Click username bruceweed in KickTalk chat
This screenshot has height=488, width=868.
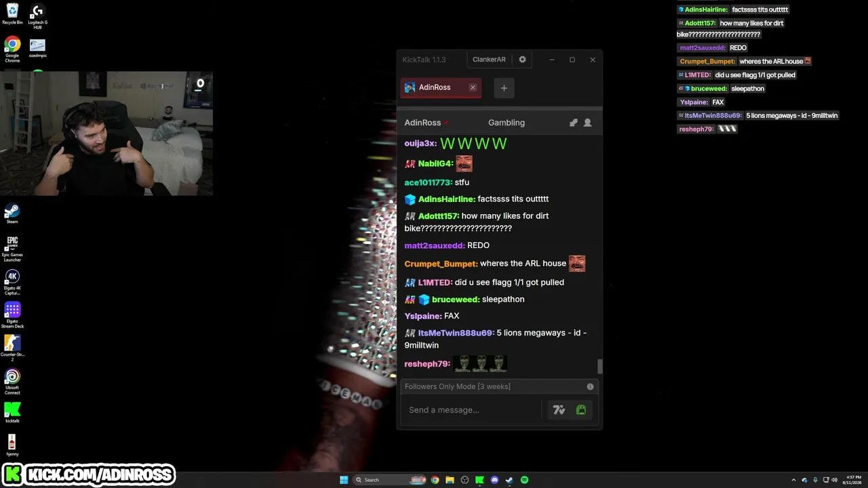point(456,300)
